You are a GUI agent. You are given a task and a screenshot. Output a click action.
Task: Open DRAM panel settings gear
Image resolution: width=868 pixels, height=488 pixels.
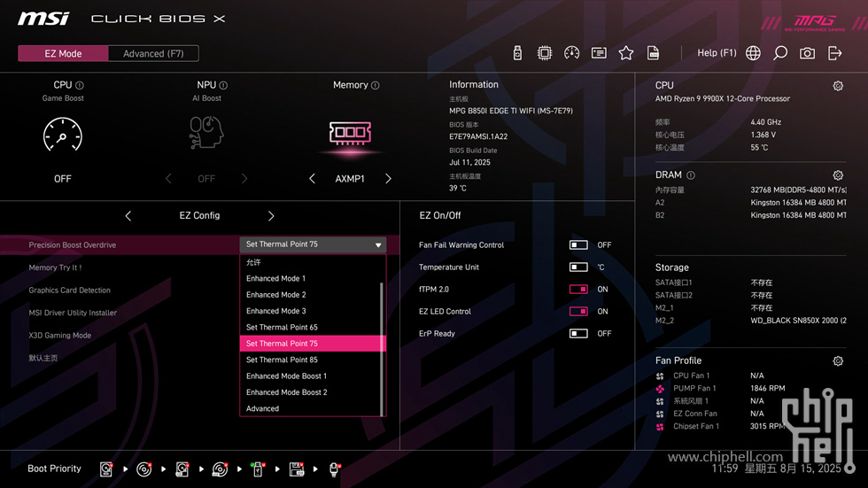(838, 175)
